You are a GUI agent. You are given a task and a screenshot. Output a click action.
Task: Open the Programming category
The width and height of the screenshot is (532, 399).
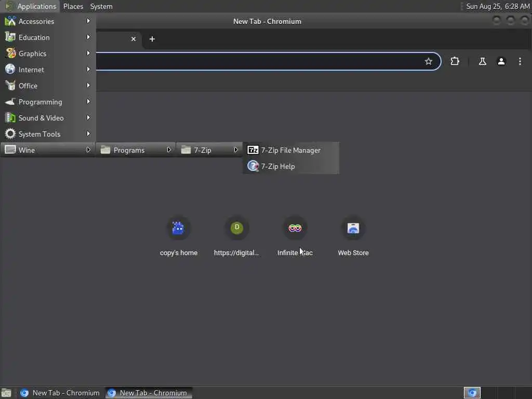click(47, 102)
